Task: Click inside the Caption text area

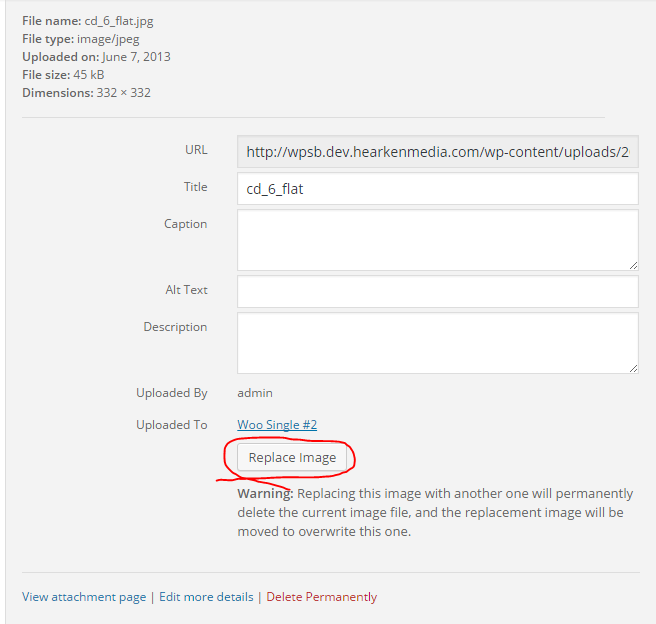Action: pyautogui.click(x=437, y=239)
